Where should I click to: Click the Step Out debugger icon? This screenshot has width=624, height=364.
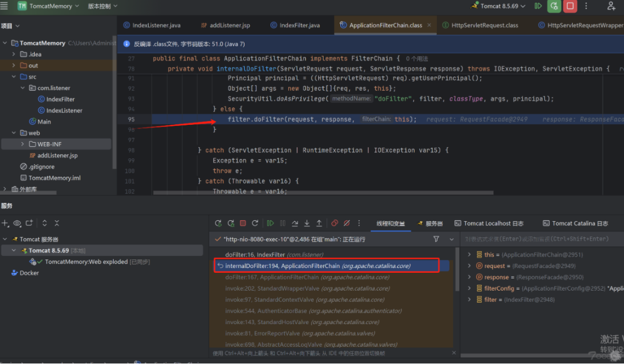319,223
